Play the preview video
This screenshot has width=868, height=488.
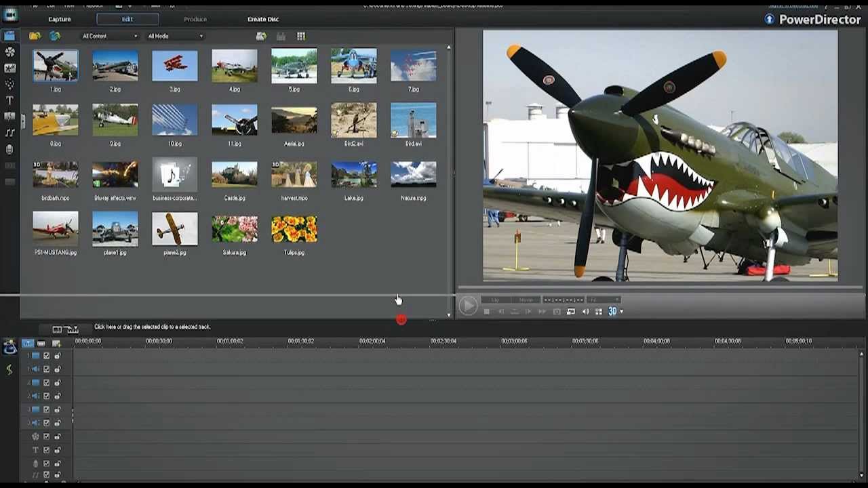click(x=467, y=306)
